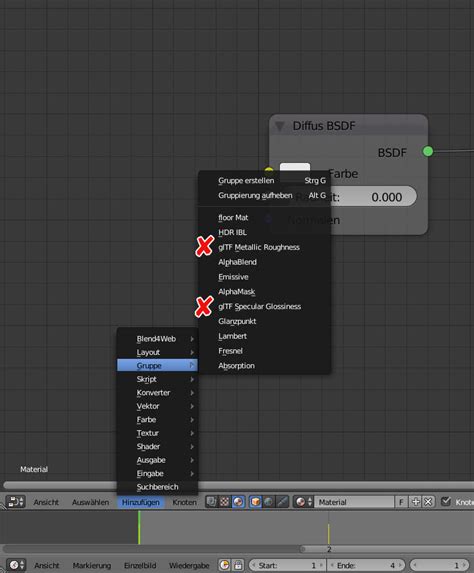
Task: Expand the Ausgabe submenu
Action: pyautogui.click(x=157, y=460)
